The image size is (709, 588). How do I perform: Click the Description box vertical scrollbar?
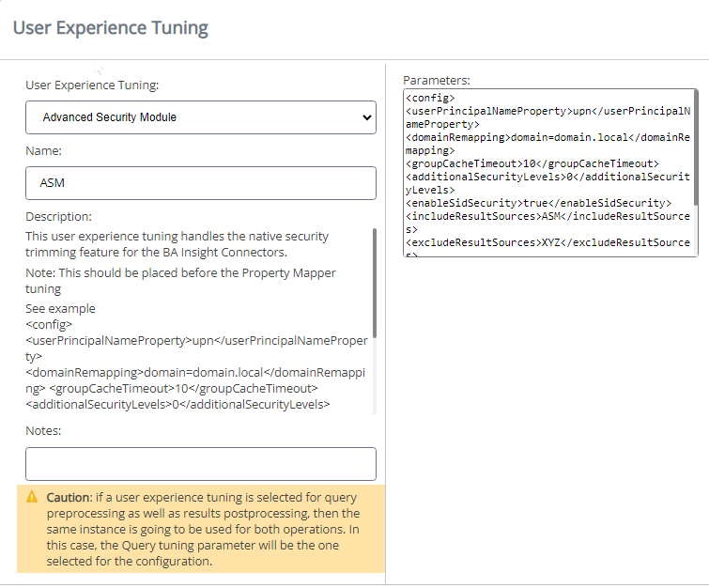375,282
